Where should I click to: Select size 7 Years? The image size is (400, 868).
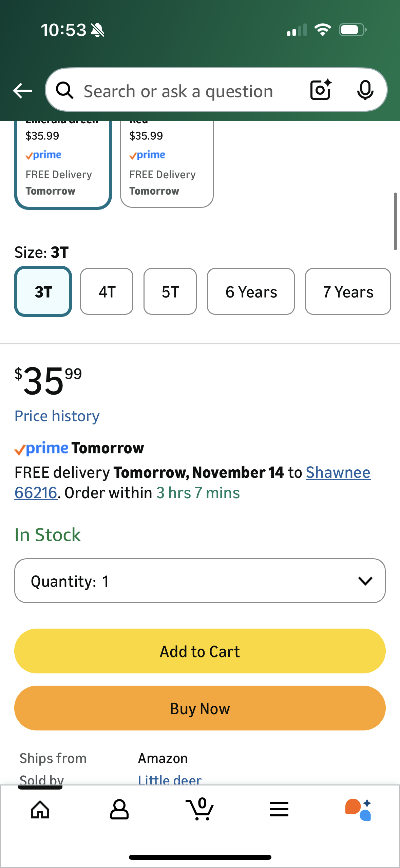(x=348, y=292)
